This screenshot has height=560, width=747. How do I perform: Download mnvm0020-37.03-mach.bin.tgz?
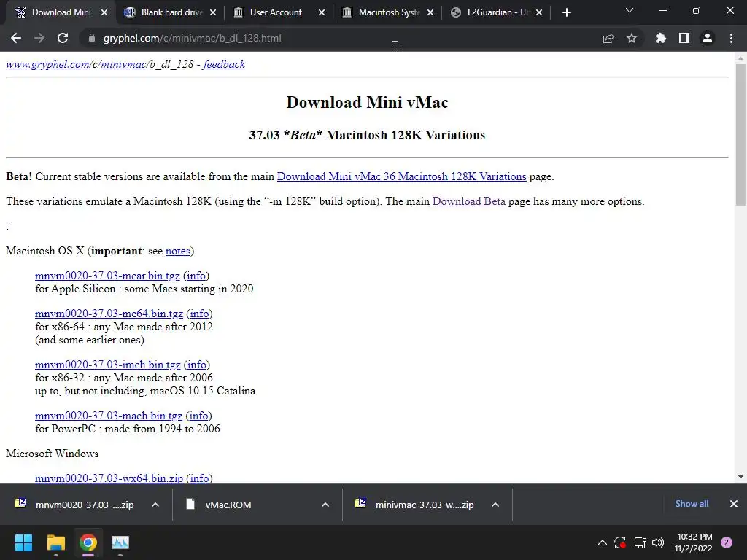[109, 416]
